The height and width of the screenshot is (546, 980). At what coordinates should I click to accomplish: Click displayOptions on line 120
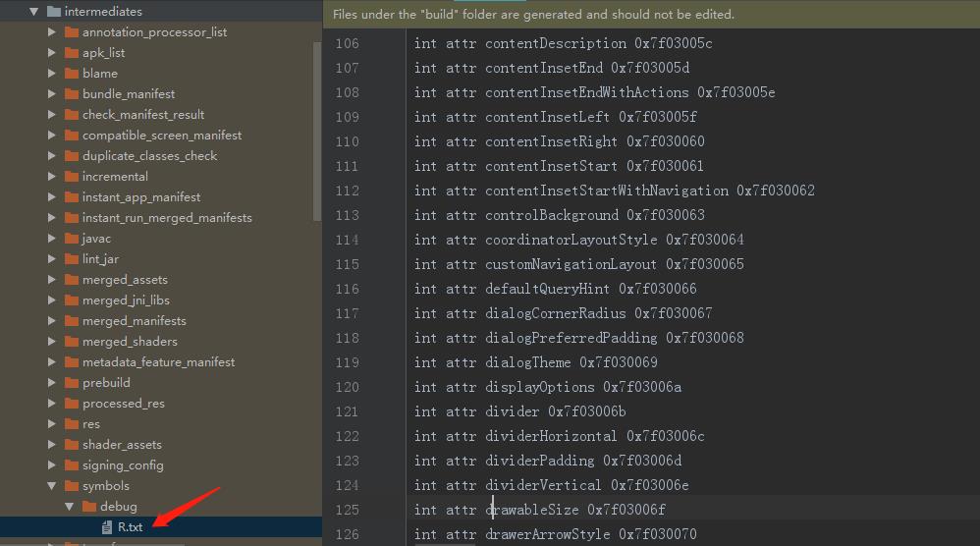[x=540, y=387]
